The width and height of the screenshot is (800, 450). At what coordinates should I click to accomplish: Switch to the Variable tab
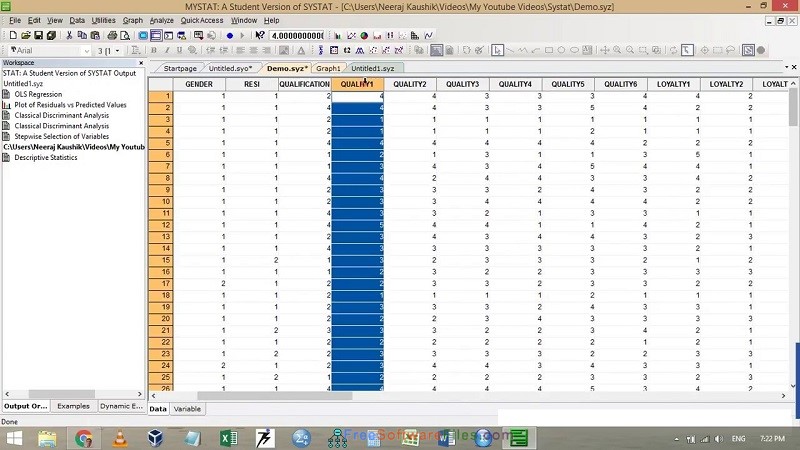pyautogui.click(x=187, y=409)
